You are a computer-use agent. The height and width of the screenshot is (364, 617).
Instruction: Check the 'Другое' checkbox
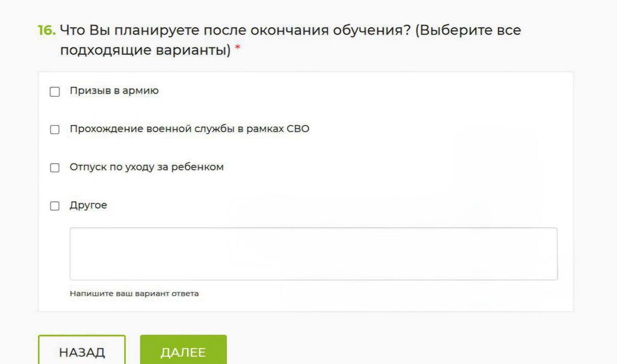pyautogui.click(x=54, y=206)
